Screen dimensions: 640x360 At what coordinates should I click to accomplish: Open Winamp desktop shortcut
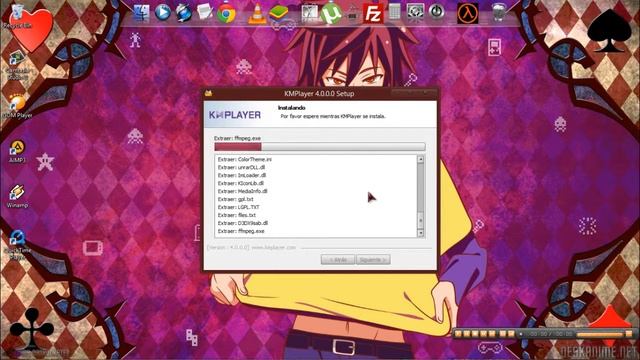pyautogui.click(x=17, y=196)
